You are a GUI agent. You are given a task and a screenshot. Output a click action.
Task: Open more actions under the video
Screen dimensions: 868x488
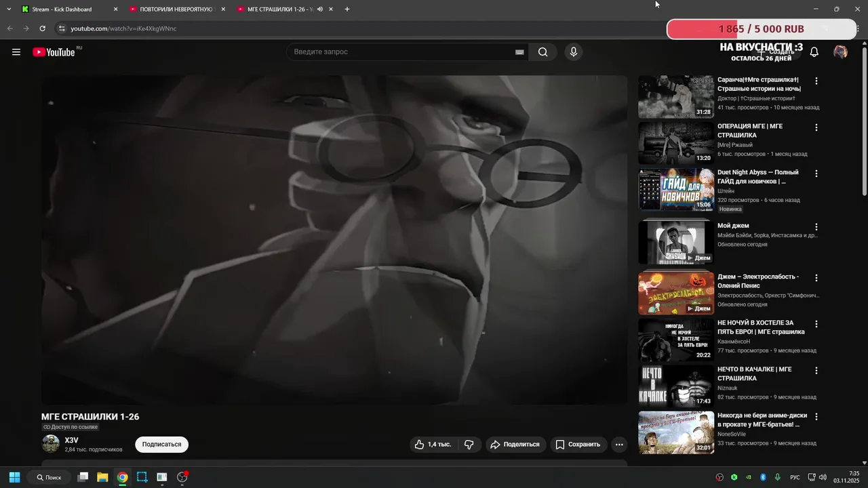pyautogui.click(x=618, y=445)
